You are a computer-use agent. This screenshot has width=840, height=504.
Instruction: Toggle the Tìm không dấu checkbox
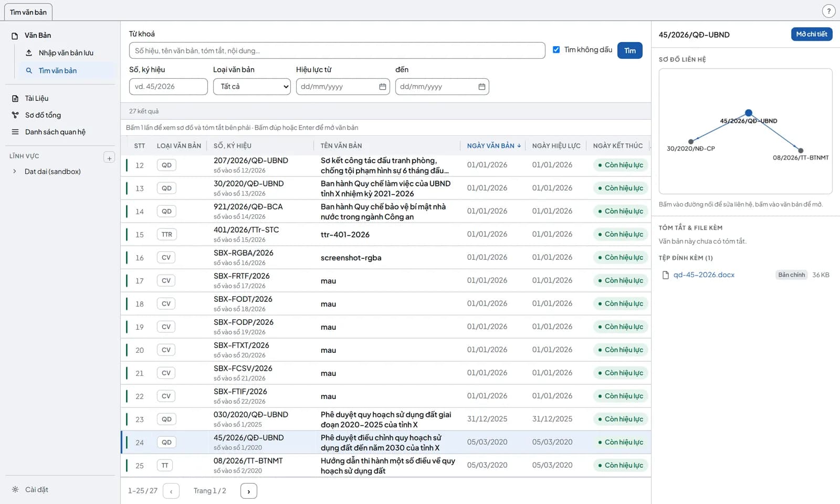click(x=556, y=50)
